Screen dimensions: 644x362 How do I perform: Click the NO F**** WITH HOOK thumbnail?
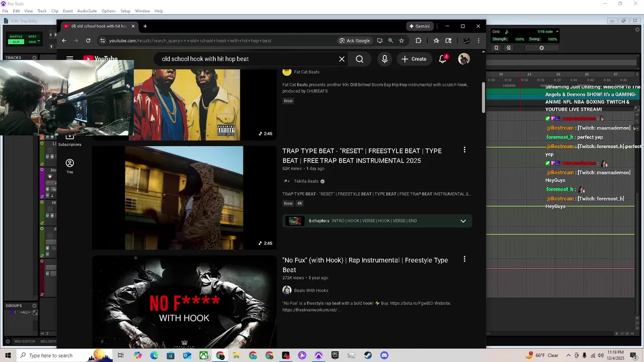tap(184, 302)
